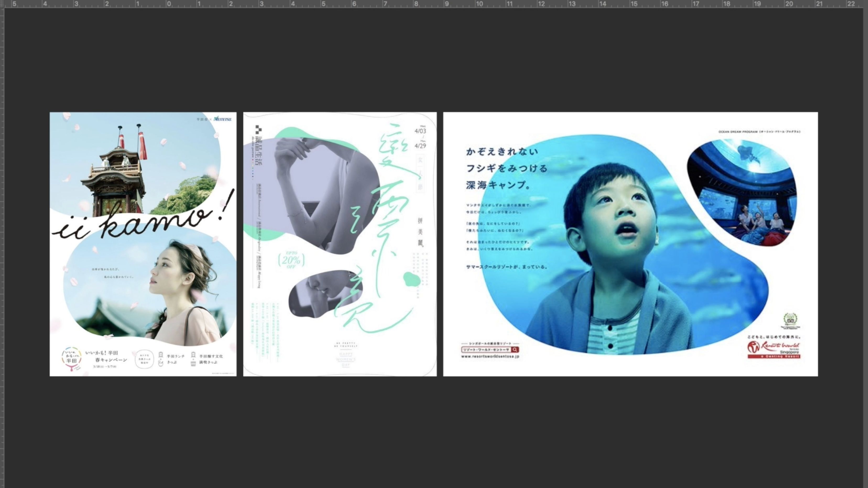Click the '4/03' date text
Image resolution: width=868 pixels, height=488 pixels.
click(x=420, y=131)
